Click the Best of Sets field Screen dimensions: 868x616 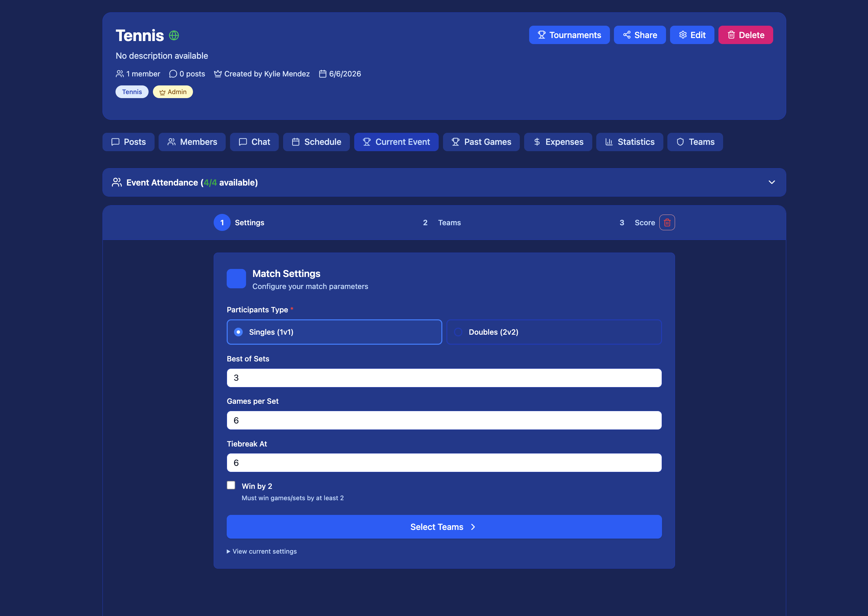[x=444, y=378]
